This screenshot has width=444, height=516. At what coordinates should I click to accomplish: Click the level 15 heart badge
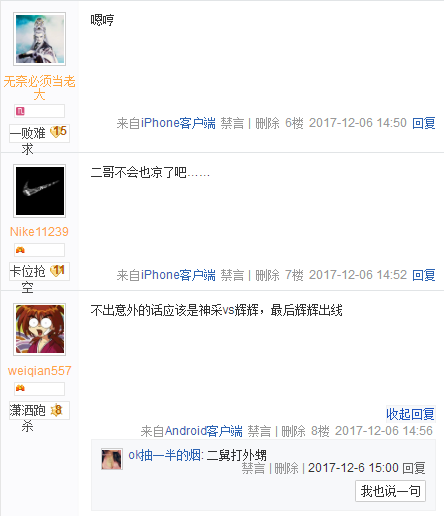click(58, 132)
